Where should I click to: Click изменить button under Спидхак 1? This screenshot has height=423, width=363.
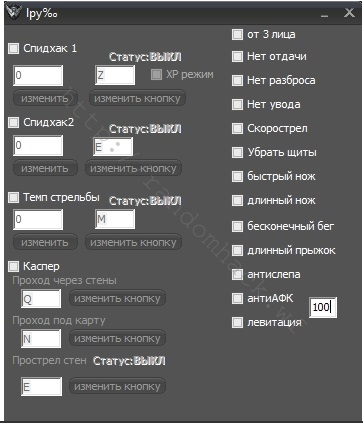click(x=45, y=98)
